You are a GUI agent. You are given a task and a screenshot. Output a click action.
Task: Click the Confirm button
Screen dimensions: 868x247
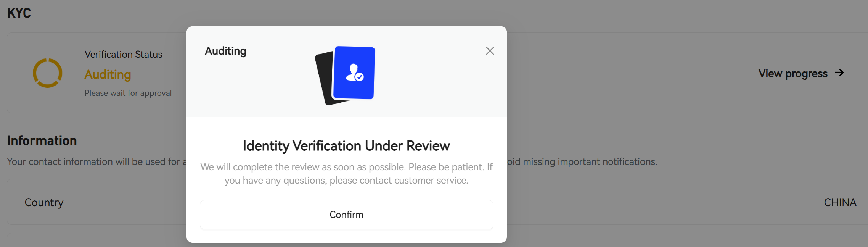(x=346, y=215)
